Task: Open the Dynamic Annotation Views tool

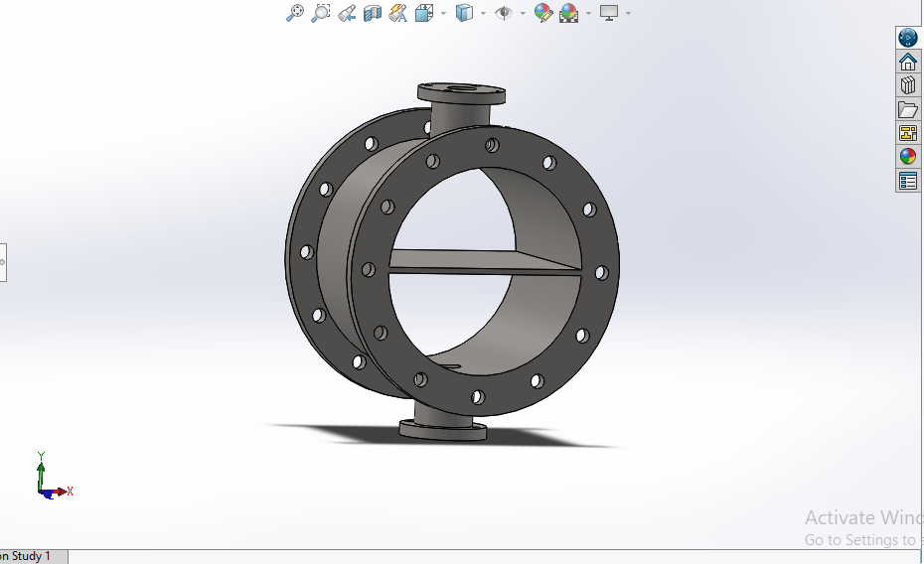Action: tap(398, 13)
